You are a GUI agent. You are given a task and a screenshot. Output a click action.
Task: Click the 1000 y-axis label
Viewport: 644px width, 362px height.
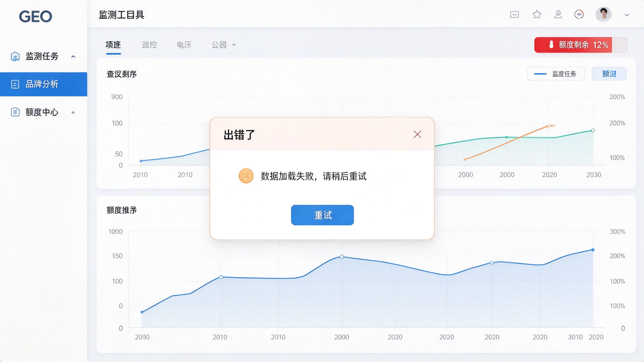point(116,232)
